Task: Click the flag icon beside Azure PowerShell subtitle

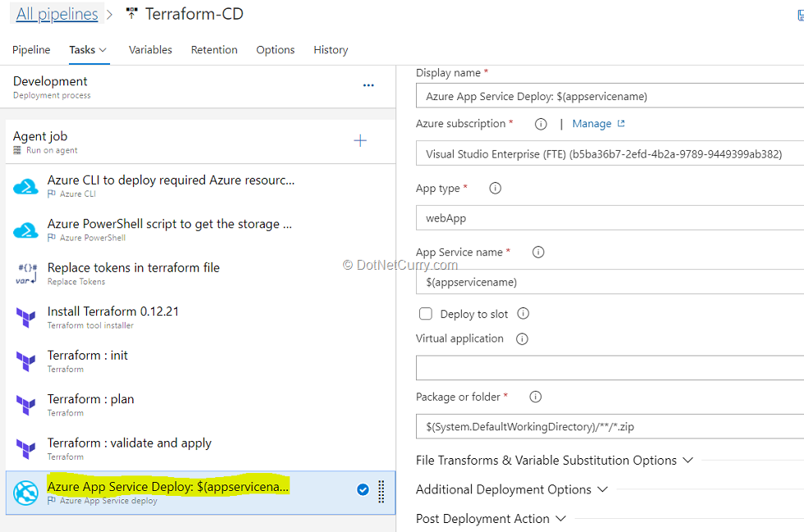Action: click(x=51, y=237)
